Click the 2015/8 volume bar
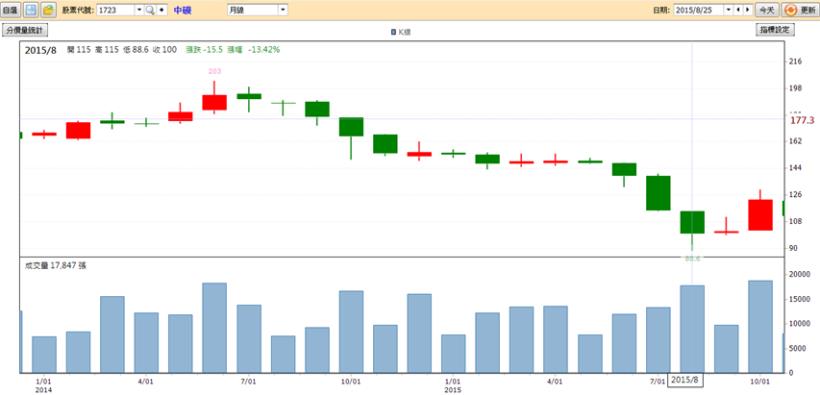Screen dimensions: 820x395 (x=692, y=329)
